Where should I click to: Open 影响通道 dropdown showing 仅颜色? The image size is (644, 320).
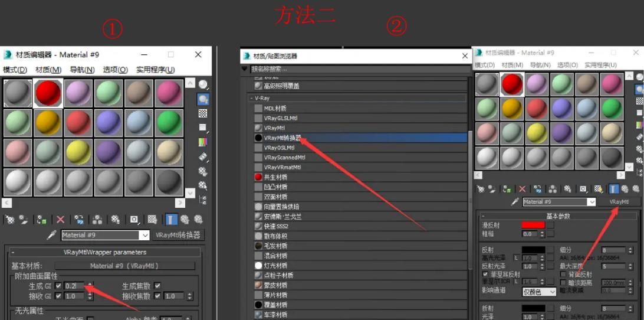click(x=539, y=292)
